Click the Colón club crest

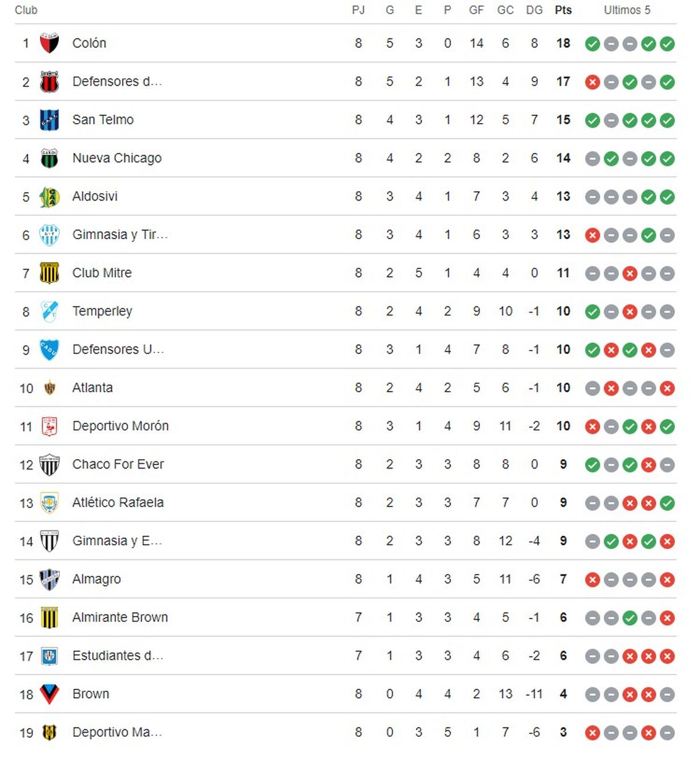tap(49, 43)
